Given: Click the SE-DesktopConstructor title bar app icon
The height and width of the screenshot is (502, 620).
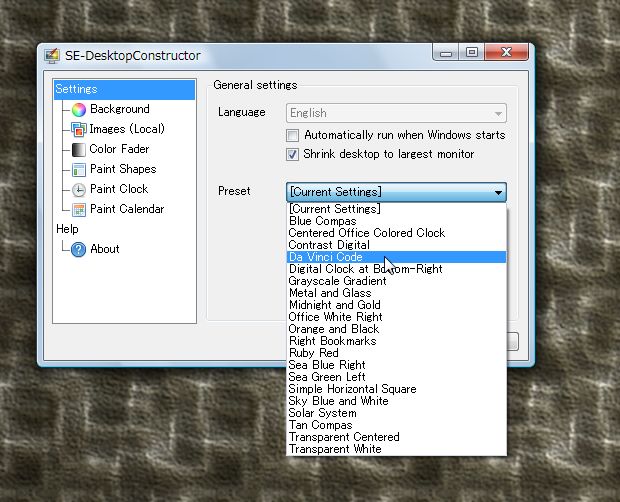Looking at the screenshot, I should [52, 56].
